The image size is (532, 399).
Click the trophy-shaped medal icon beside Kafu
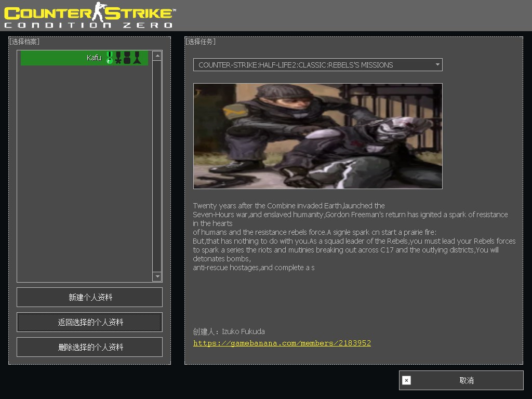137,58
